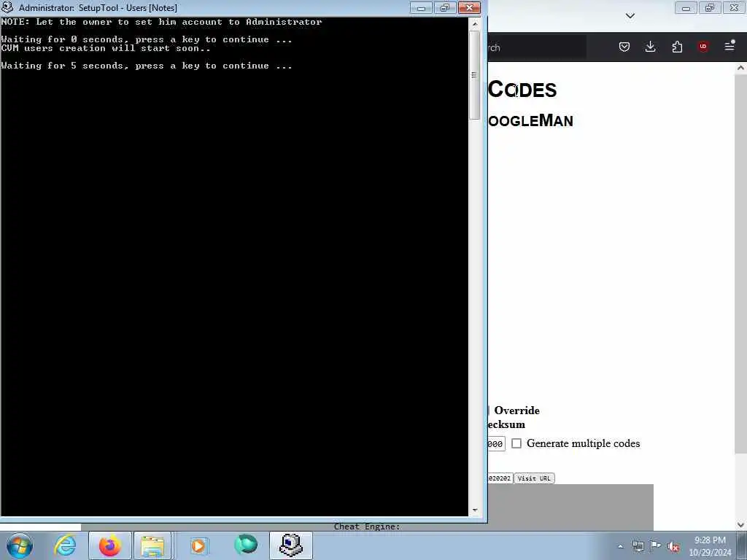Viewport: 747px width, 560px height.
Task: Switch to Firefox in the taskbar
Action: [x=109, y=545]
